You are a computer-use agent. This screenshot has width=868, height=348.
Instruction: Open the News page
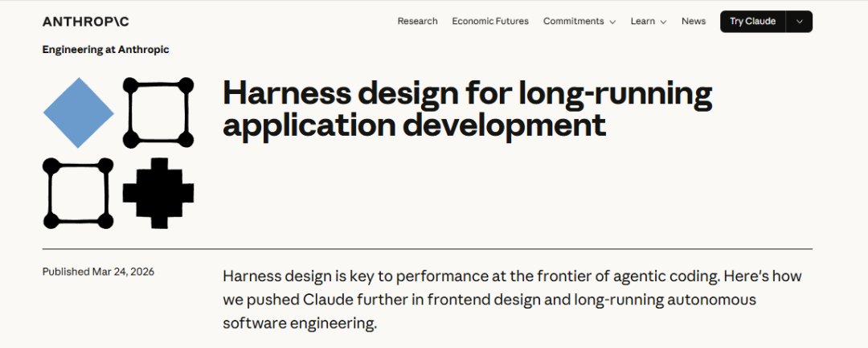(x=694, y=21)
